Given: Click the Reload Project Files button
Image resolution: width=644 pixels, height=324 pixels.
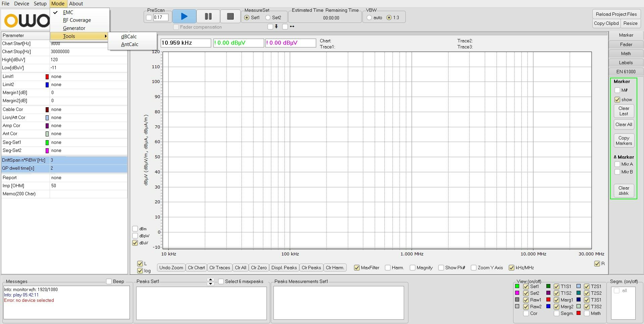Looking at the screenshot, I should (x=616, y=14).
